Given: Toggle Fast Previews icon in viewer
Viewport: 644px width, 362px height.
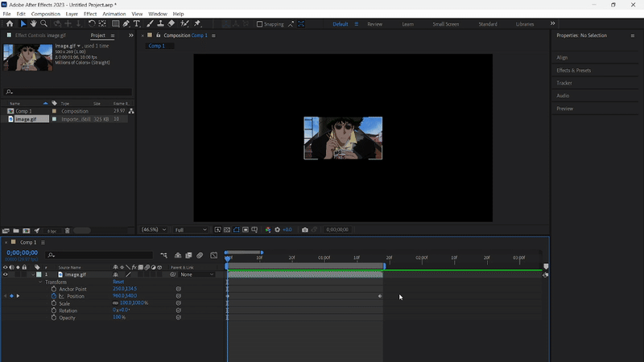Looking at the screenshot, I should click(217, 230).
